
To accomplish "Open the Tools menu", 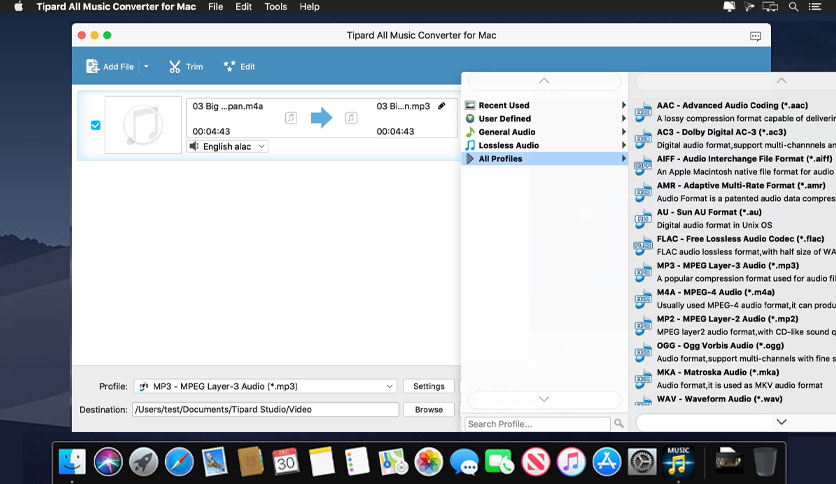I will [x=276, y=7].
